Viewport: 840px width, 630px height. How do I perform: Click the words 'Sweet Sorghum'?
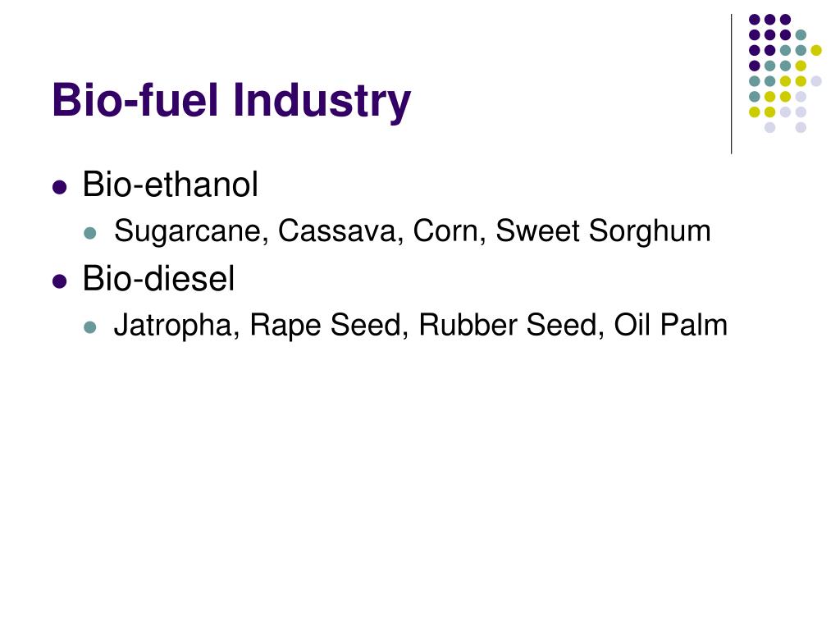603,232
